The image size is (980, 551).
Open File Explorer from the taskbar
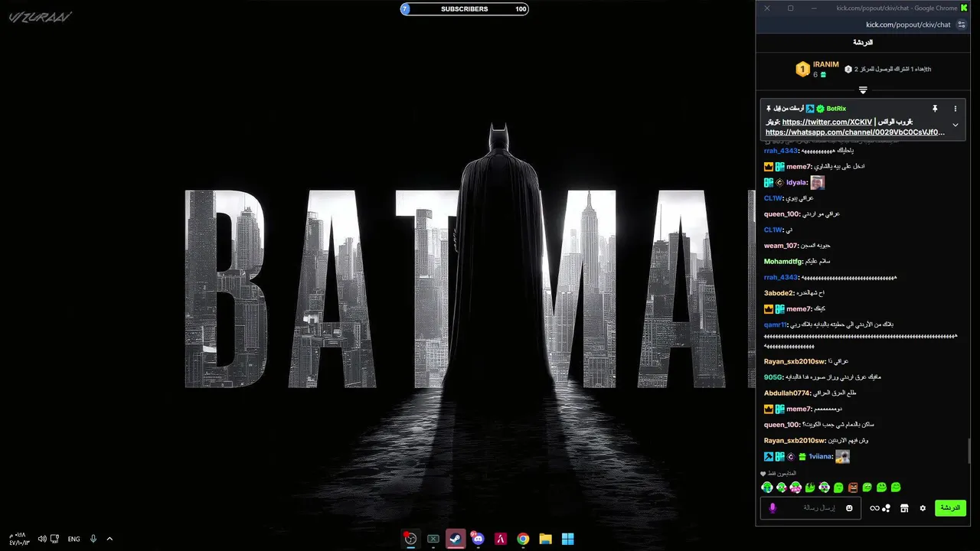(x=545, y=539)
